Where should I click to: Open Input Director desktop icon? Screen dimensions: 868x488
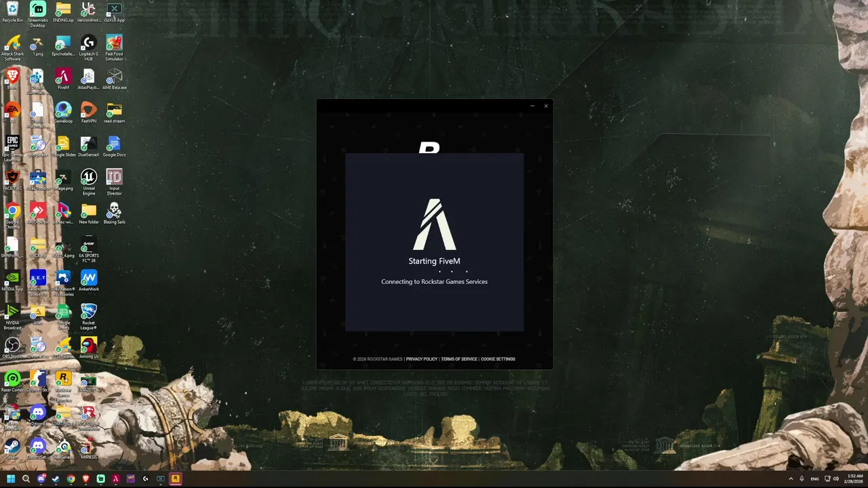pyautogui.click(x=114, y=182)
